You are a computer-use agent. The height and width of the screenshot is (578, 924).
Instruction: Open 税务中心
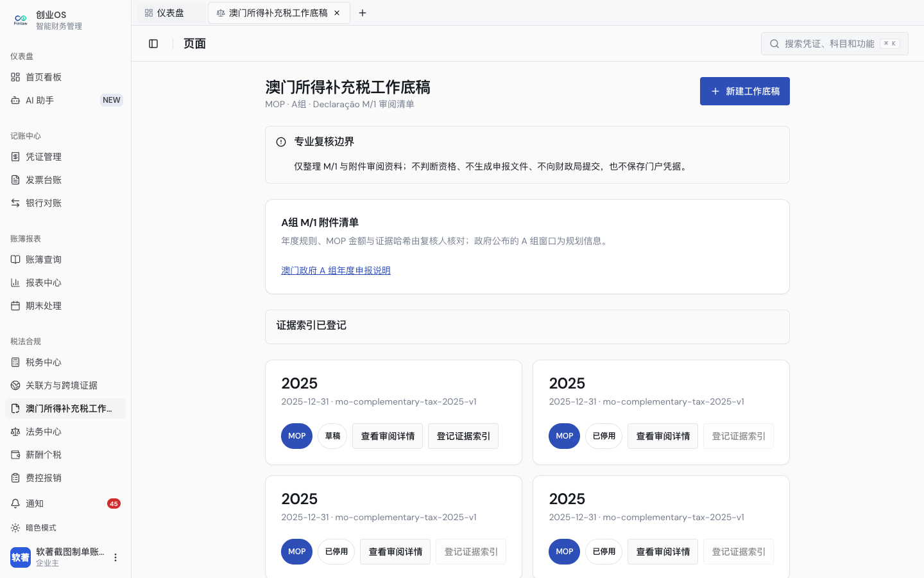click(x=65, y=362)
